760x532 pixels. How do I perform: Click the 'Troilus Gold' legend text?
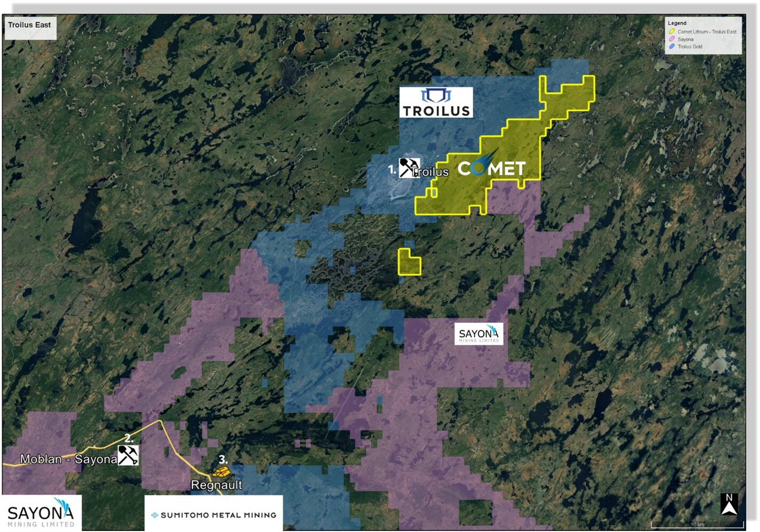pos(690,46)
